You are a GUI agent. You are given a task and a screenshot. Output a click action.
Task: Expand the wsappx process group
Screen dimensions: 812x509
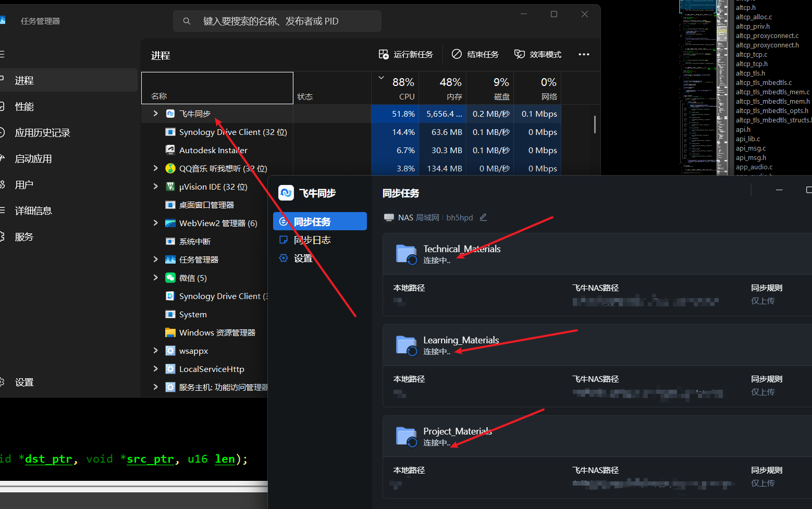[155, 351]
